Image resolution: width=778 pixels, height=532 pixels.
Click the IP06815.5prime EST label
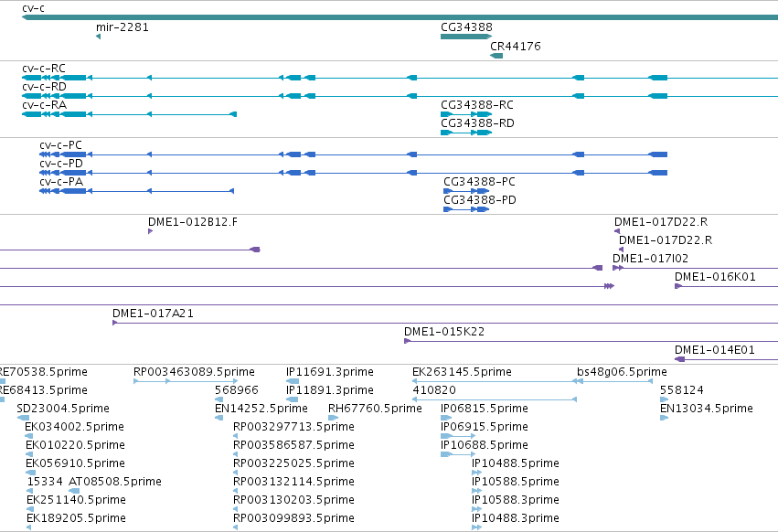485,409
